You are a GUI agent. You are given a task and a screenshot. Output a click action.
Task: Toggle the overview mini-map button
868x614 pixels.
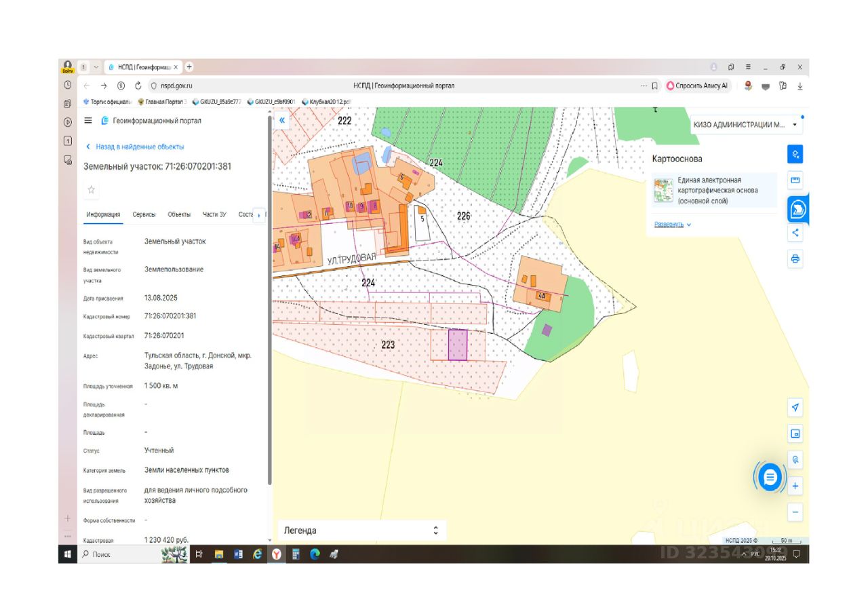point(795,434)
